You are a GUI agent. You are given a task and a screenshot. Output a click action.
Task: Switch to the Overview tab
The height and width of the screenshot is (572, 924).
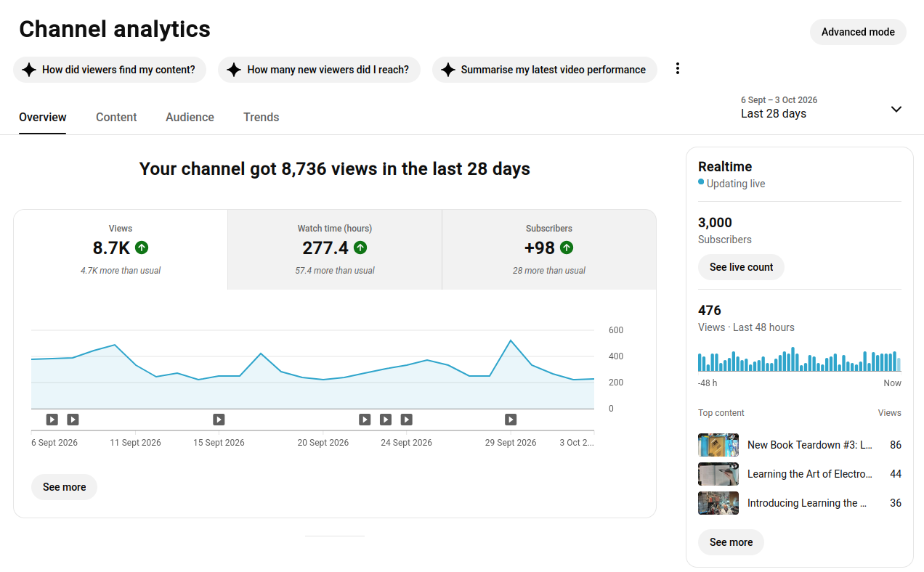click(x=43, y=117)
